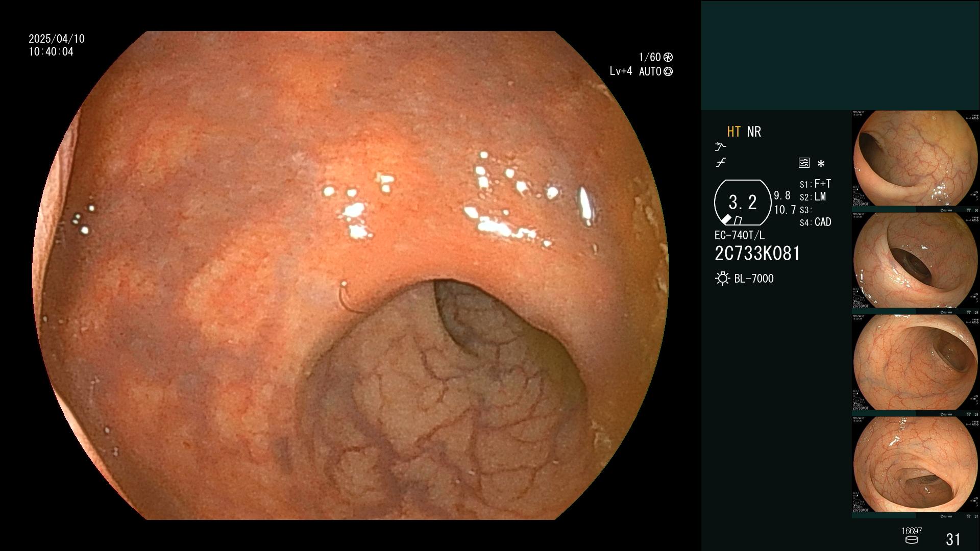Select the empty S3 switch assignment
The height and width of the screenshot is (551, 980).
[x=805, y=210]
